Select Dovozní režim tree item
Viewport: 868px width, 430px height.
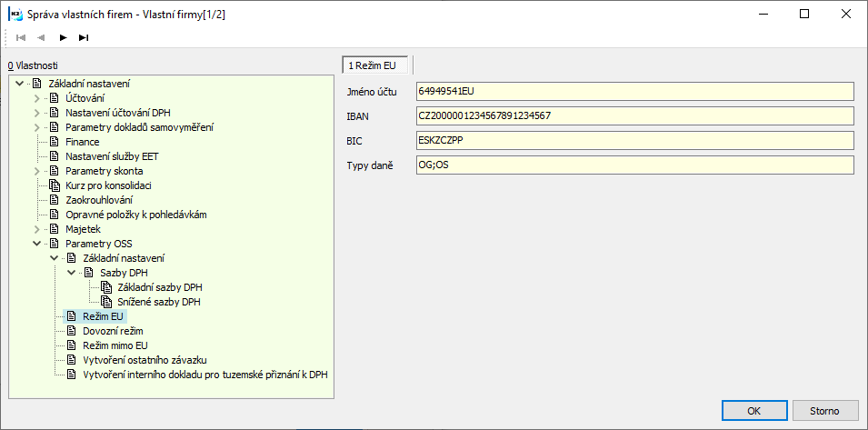click(x=113, y=331)
